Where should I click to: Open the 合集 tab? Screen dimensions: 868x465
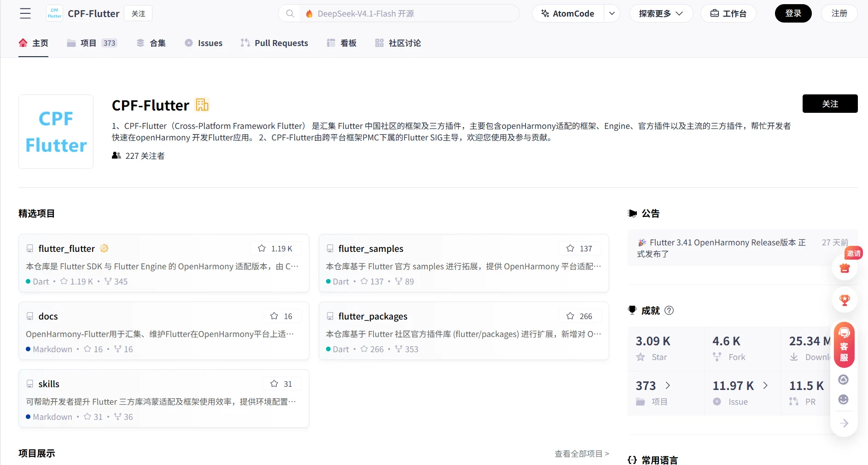[x=151, y=43]
